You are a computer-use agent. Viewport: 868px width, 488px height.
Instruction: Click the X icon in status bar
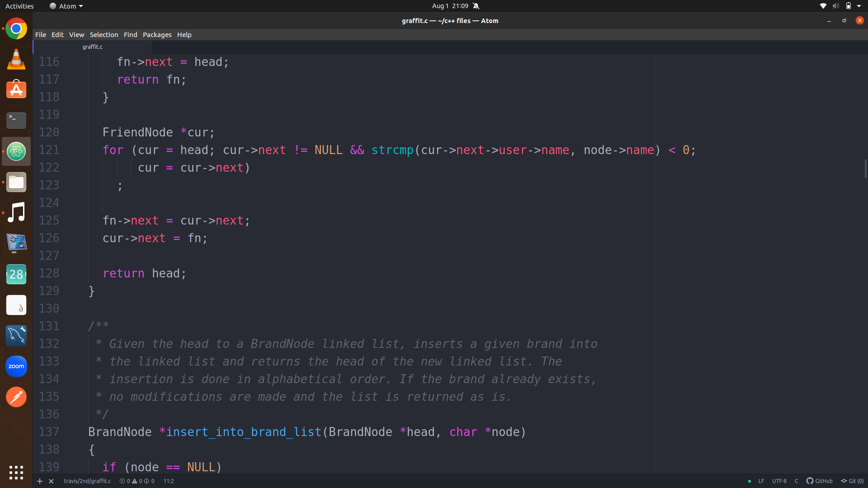click(x=51, y=481)
